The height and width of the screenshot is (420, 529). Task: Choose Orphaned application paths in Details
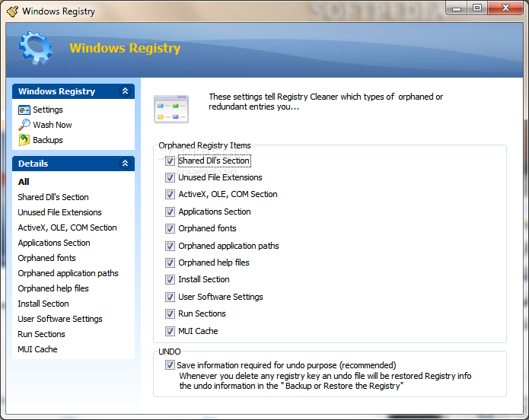click(x=69, y=273)
